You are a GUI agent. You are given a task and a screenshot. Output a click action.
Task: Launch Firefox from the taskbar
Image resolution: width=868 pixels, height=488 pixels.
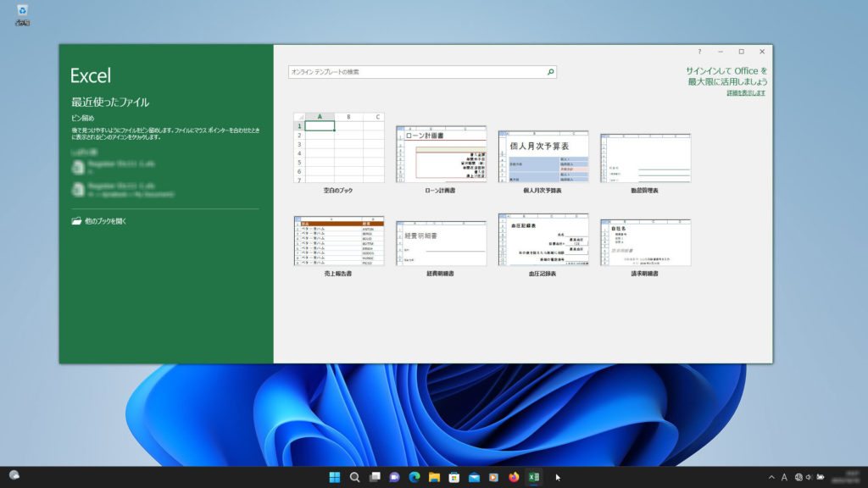(x=514, y=477)
